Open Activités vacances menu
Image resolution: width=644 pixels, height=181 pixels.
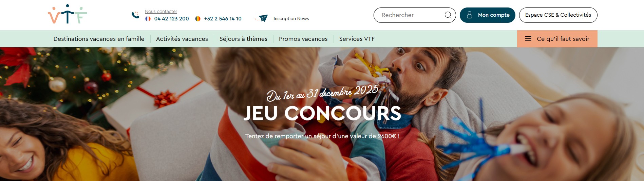(x=182, y=39)
